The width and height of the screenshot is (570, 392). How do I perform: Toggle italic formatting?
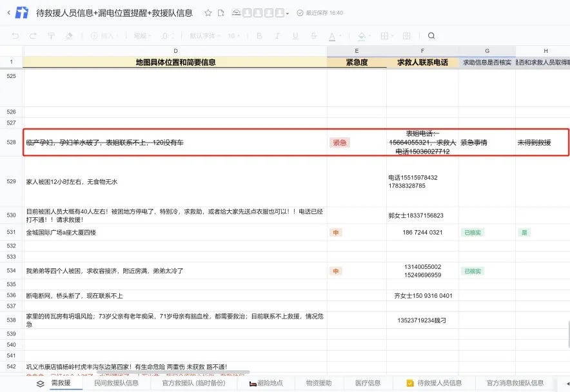(x=277, y=35)
